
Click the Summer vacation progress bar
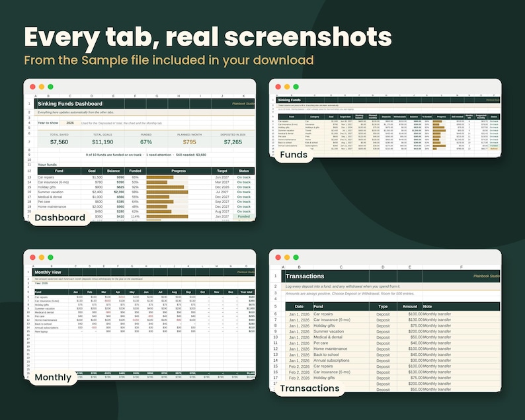(x=167, y=192)
